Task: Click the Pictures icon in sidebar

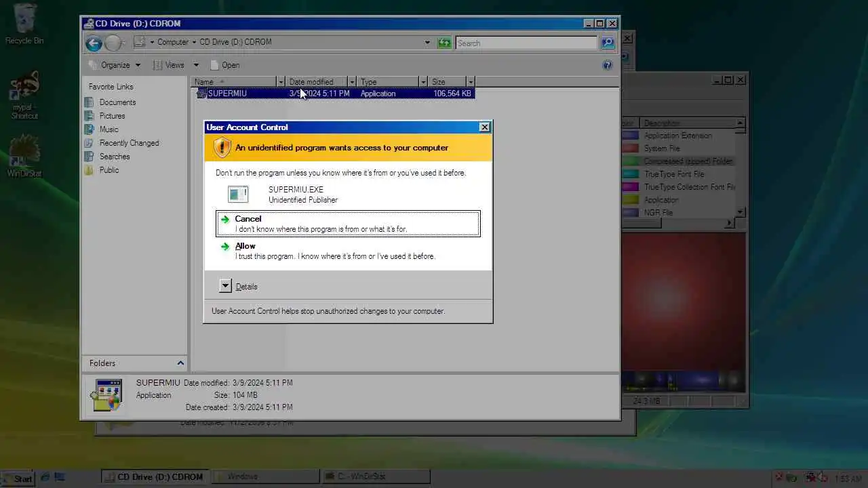Action: 89,116
